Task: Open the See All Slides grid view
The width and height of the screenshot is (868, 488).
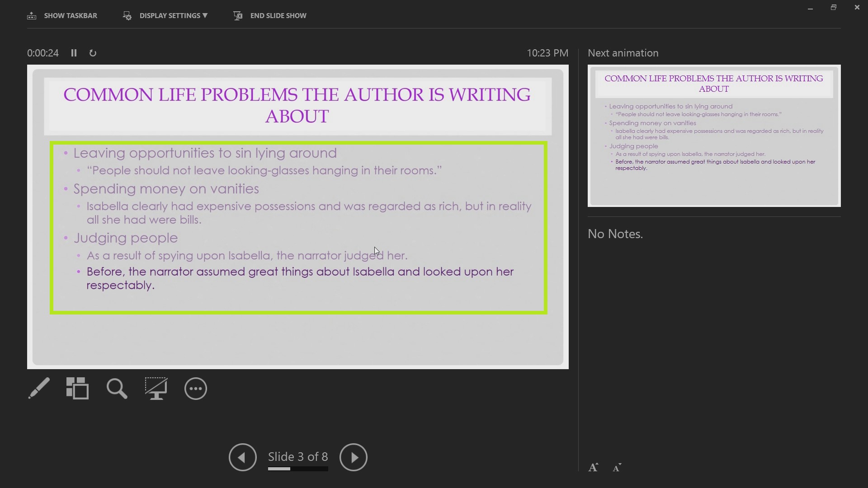Action: (78, 388)
